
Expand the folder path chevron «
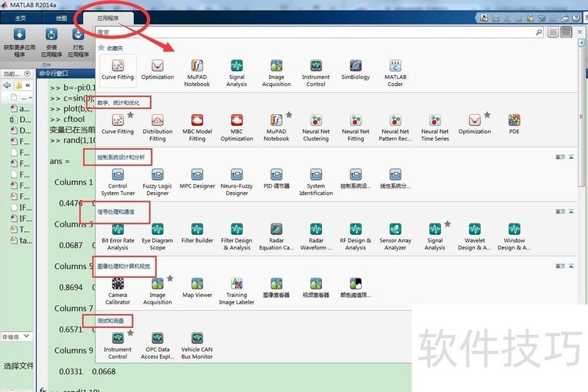[x=28, y=85]
